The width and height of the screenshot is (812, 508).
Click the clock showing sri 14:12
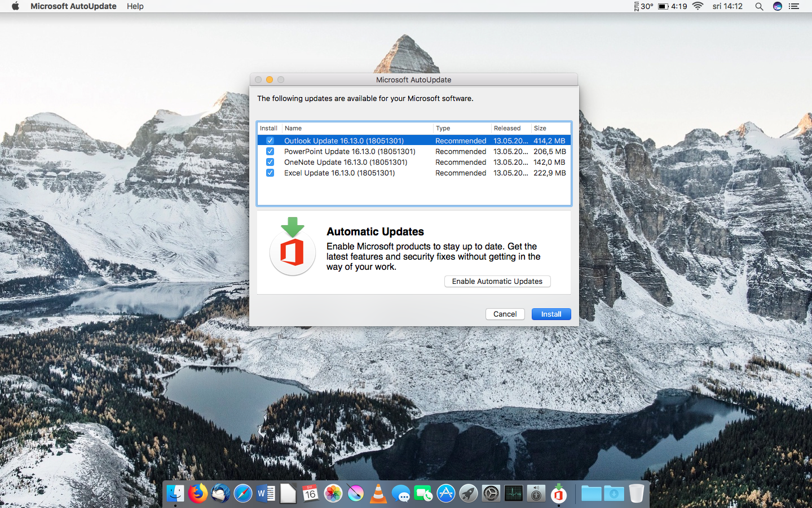click(x=727, y=6)
